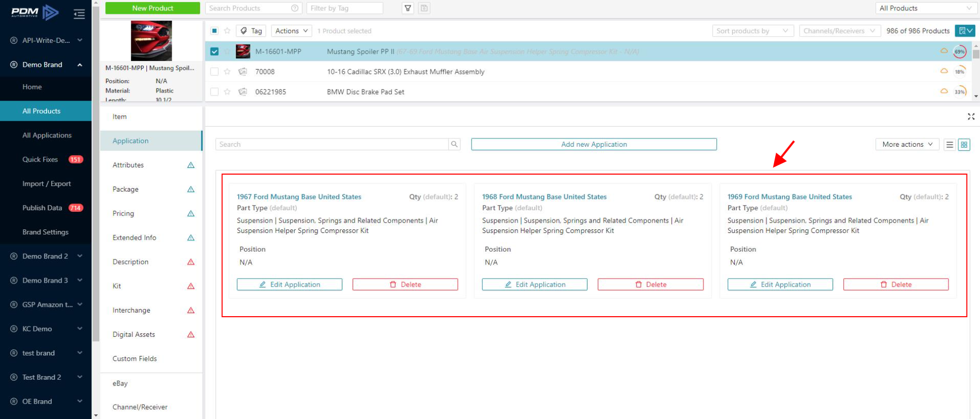Click star icon in product list header

[x=227, y=31]
